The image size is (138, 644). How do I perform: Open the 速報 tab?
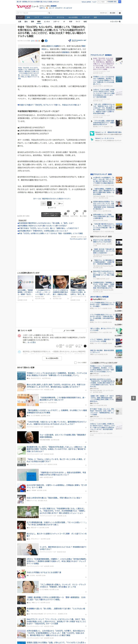[x=28, y=17]
